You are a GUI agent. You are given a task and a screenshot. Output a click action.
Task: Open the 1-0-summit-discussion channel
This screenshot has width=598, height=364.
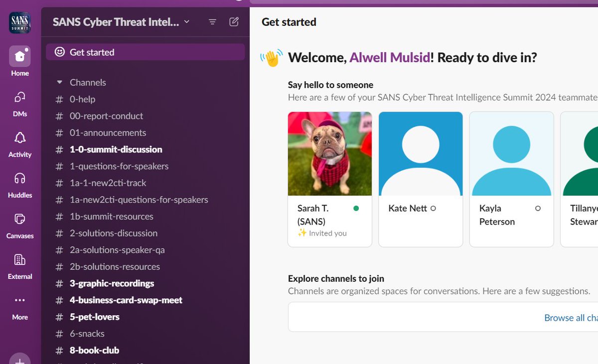pyautogui.click(x=145, y=149)
